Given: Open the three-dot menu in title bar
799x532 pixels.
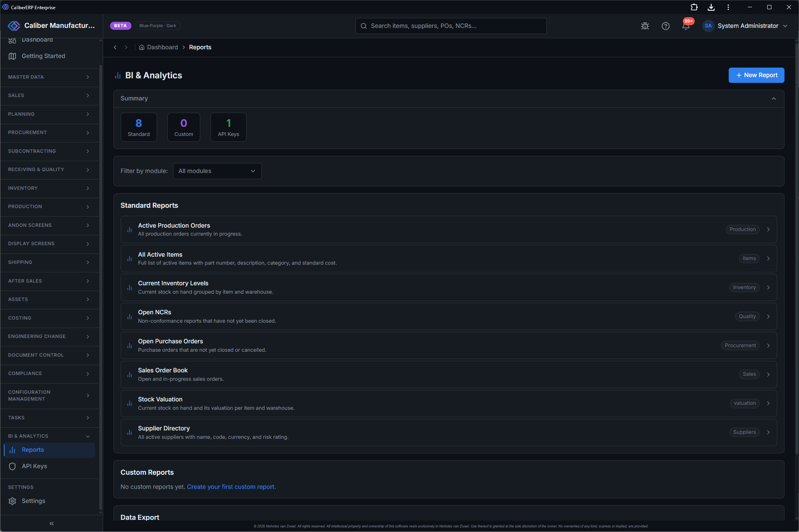Looking at the screenshot, I should pyautogui.click(x=728, y=7).
